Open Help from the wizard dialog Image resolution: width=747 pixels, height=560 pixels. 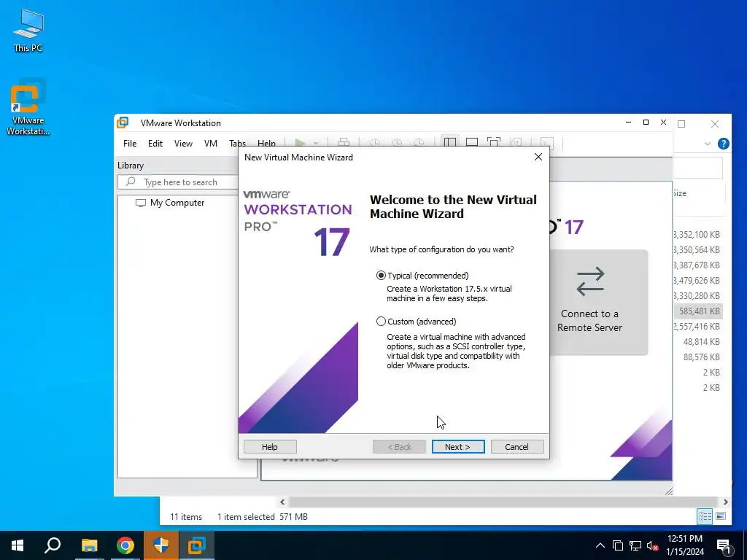point(270,447)
